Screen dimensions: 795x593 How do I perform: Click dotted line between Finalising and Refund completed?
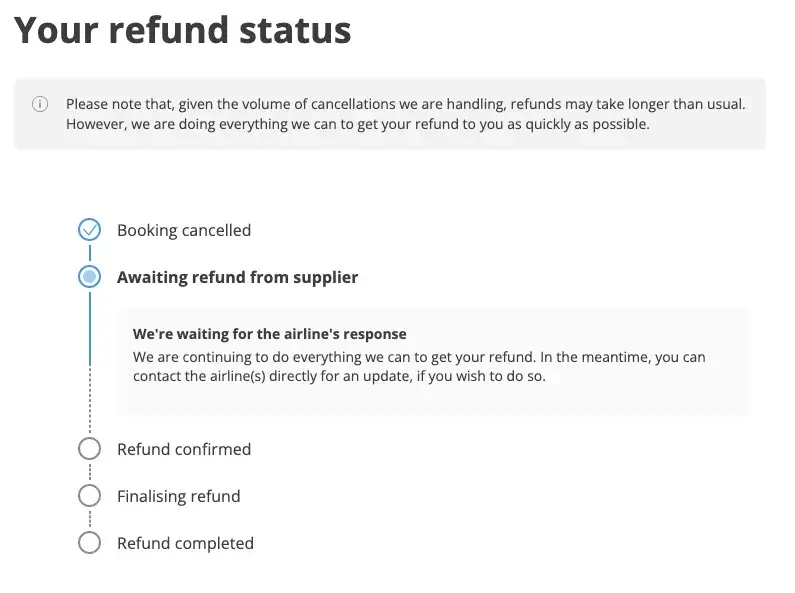point(90,519)
